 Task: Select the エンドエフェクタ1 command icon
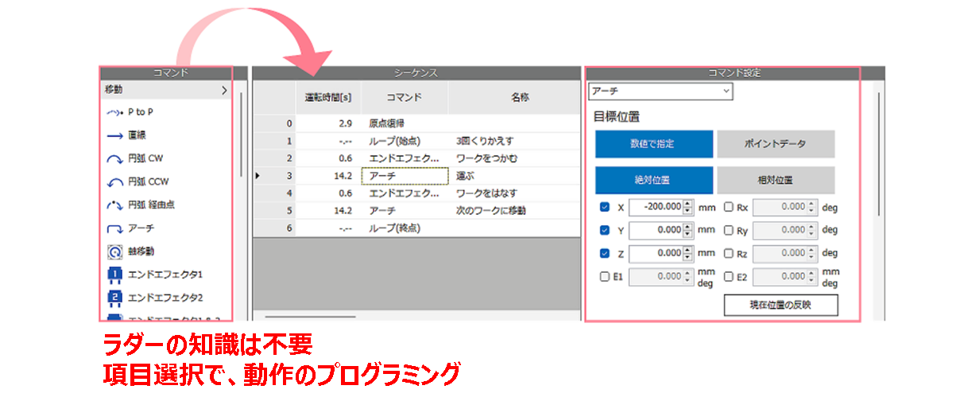[x=114, y=275]
